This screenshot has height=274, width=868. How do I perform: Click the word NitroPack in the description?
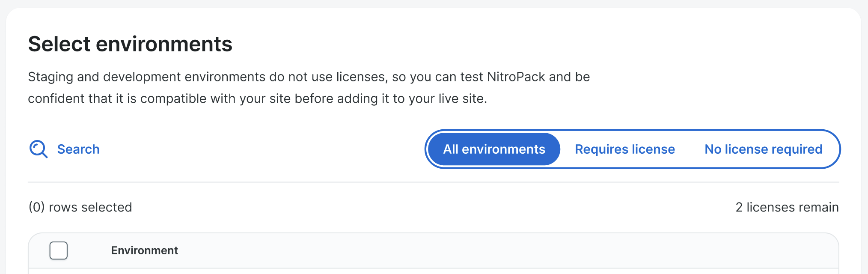tap(516, 77)
